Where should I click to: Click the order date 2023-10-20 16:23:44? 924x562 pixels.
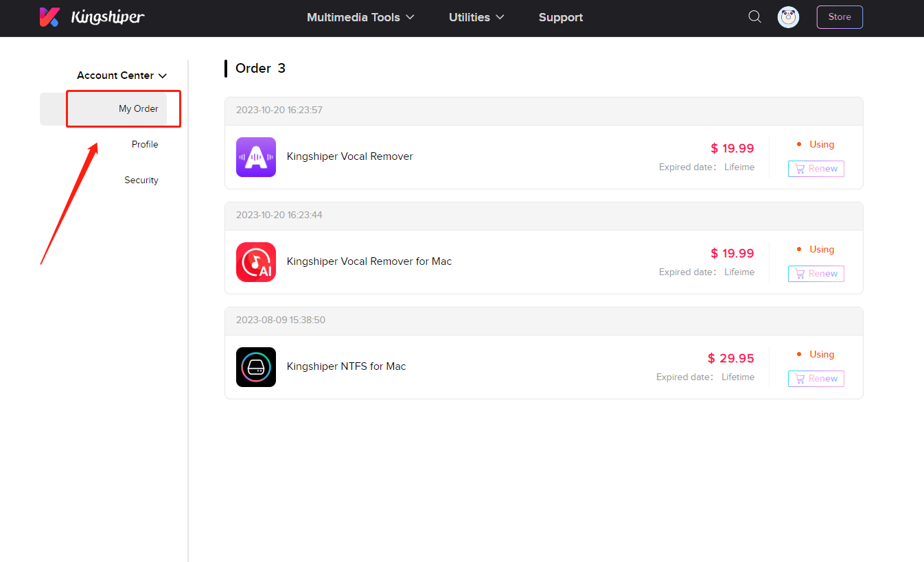point(279,215)
